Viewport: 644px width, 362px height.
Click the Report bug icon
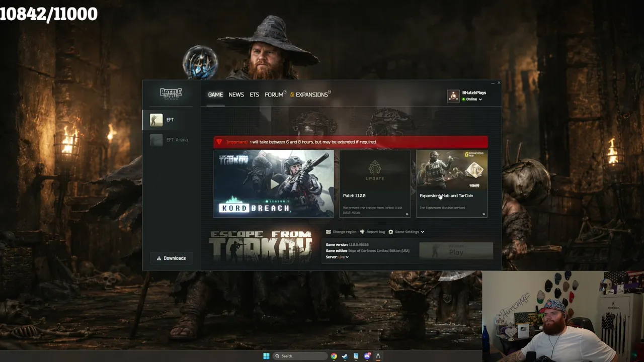(362, 232)
